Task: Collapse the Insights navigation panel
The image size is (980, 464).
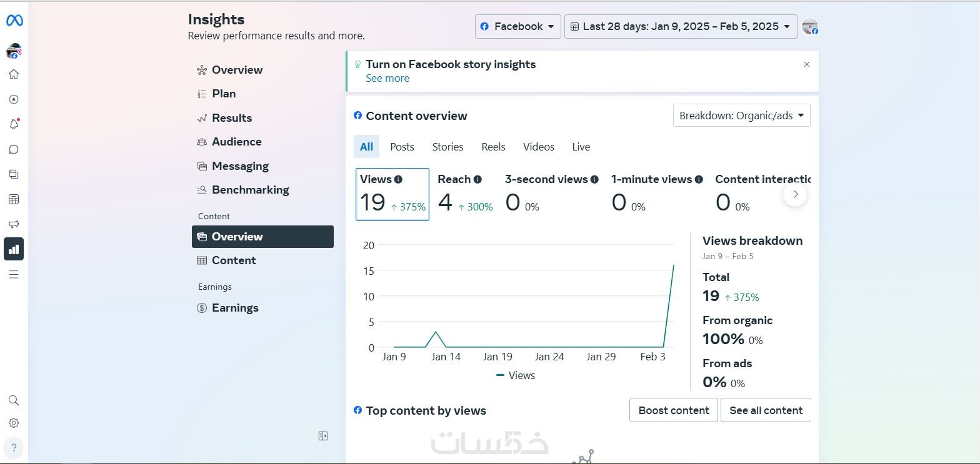Action: (323, 436)
